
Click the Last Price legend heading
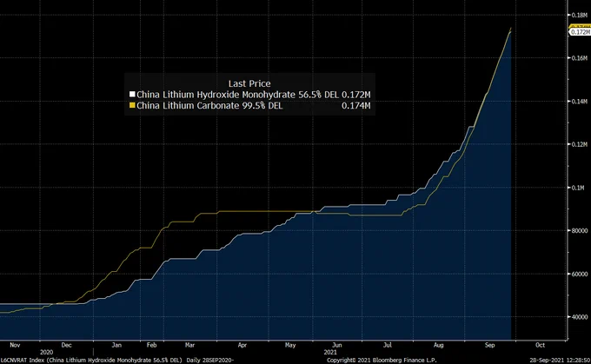click(x=249, y=83)
